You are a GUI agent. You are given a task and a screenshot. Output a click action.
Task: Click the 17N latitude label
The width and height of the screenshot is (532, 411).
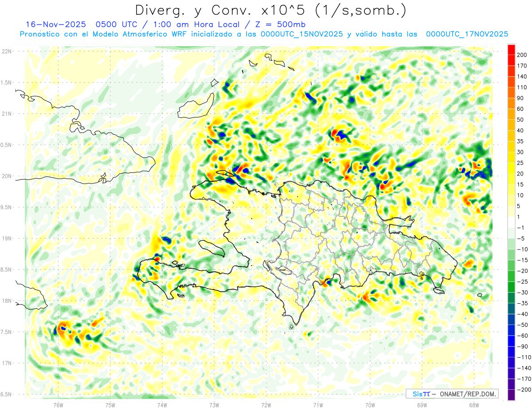click(x=6, y=363)
